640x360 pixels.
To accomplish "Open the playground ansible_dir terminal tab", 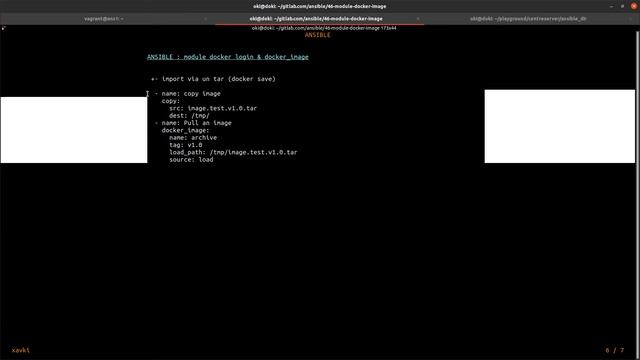I will click(528, 19).
